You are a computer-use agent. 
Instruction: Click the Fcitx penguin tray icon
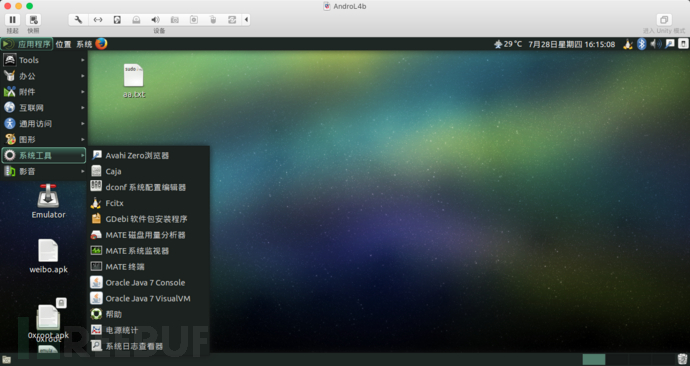628,44
